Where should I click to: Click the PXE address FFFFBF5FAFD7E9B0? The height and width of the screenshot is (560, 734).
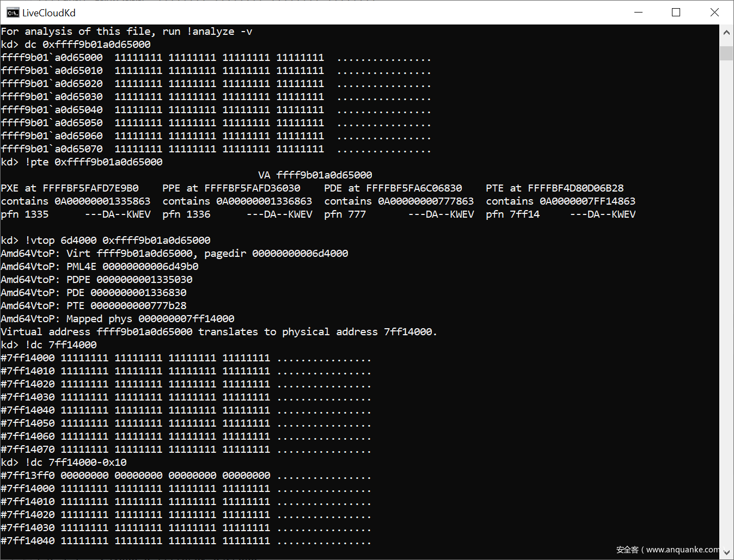(90, 188)
